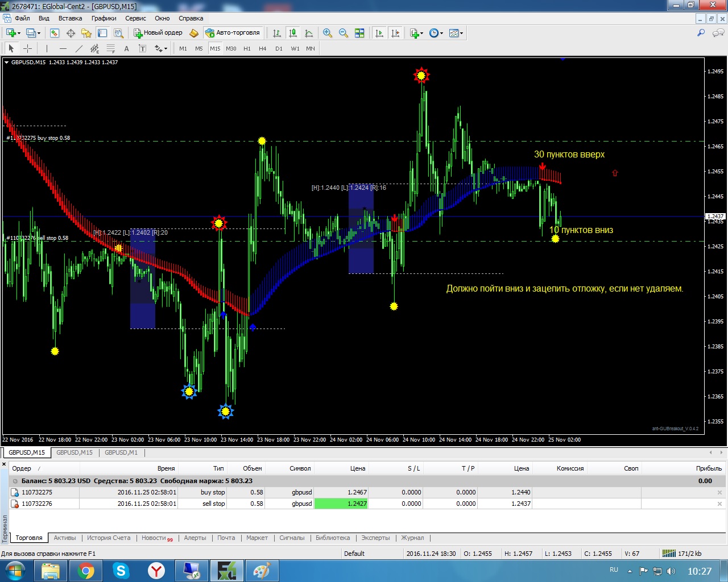The height and width of the screenshot is (582, 728).
Task: Select the text tool
Action: pos(126,48)
